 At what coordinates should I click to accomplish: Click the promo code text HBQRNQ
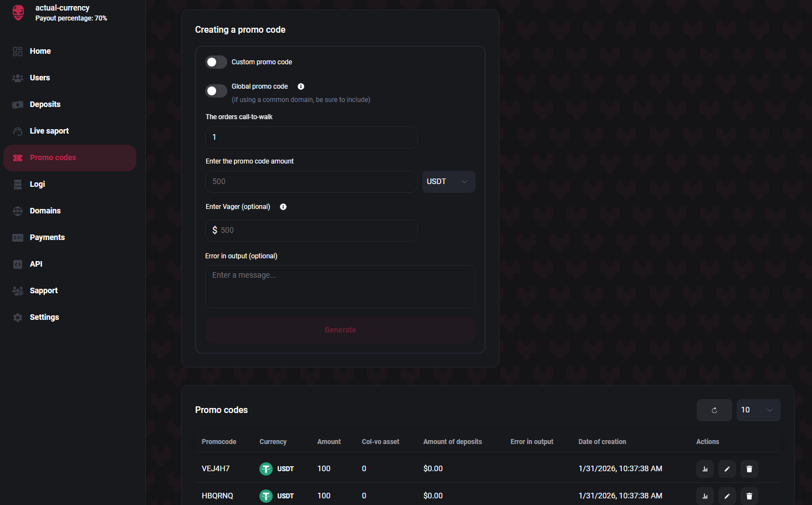tap(217, 496)
